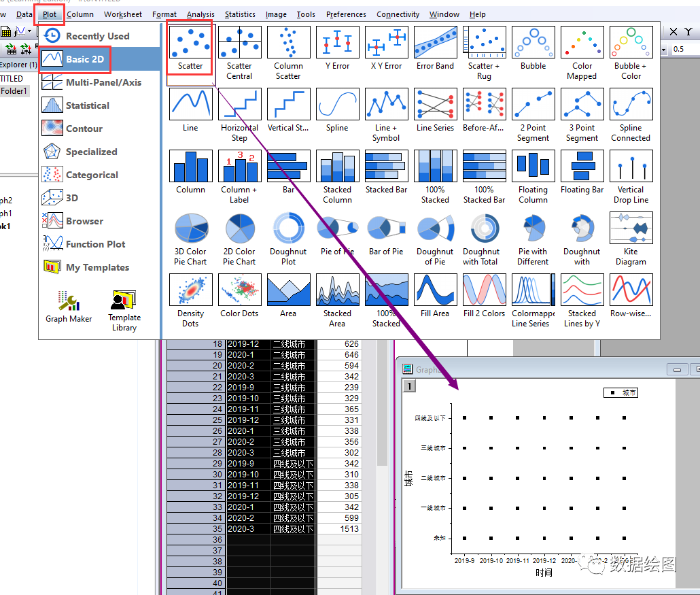Viewport: 700px width, 595px height.
Task: Pick the Column Scatter plot
Action: [x=288, y=53]
